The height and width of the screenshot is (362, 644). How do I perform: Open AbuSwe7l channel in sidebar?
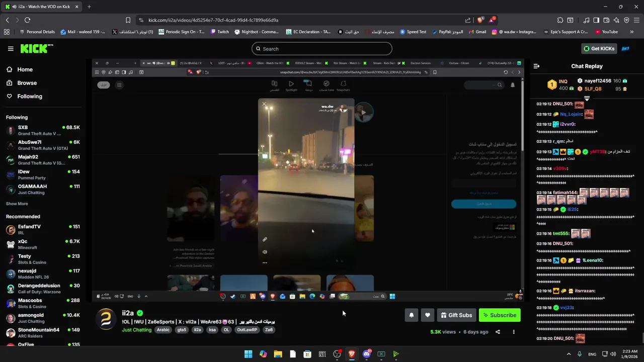pos(43,145)
